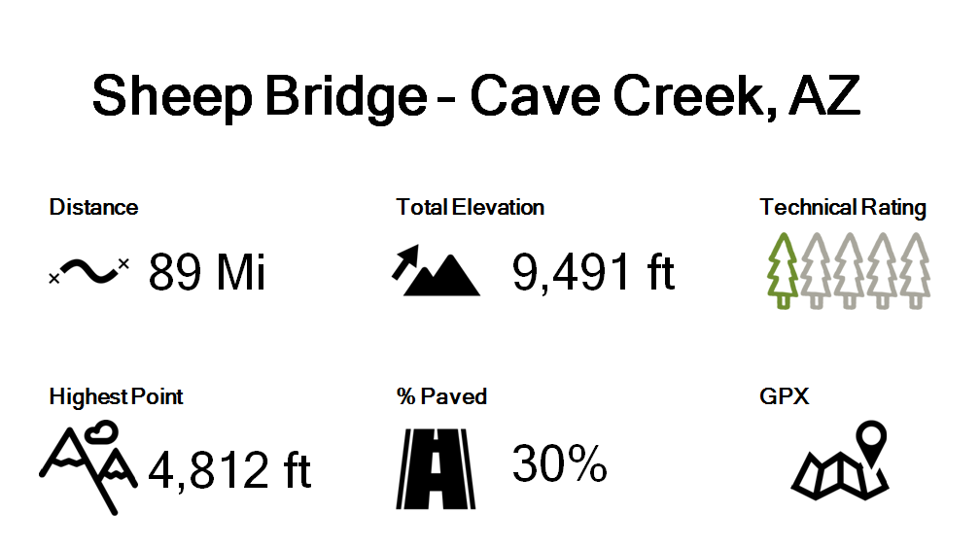
Task: Select the second gray tree rating icon
Action: [817, 270]
